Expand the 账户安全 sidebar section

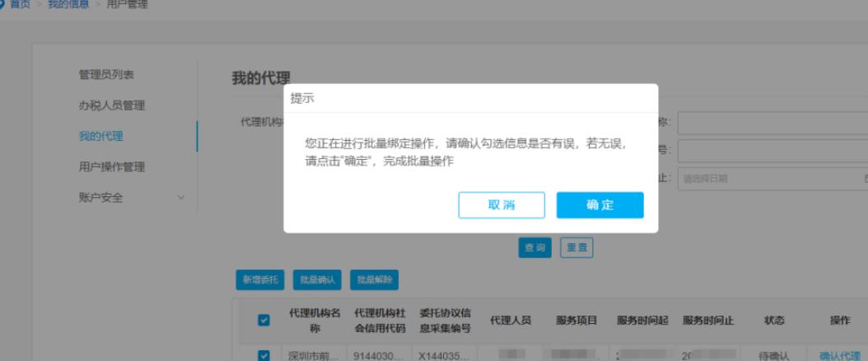180,196
